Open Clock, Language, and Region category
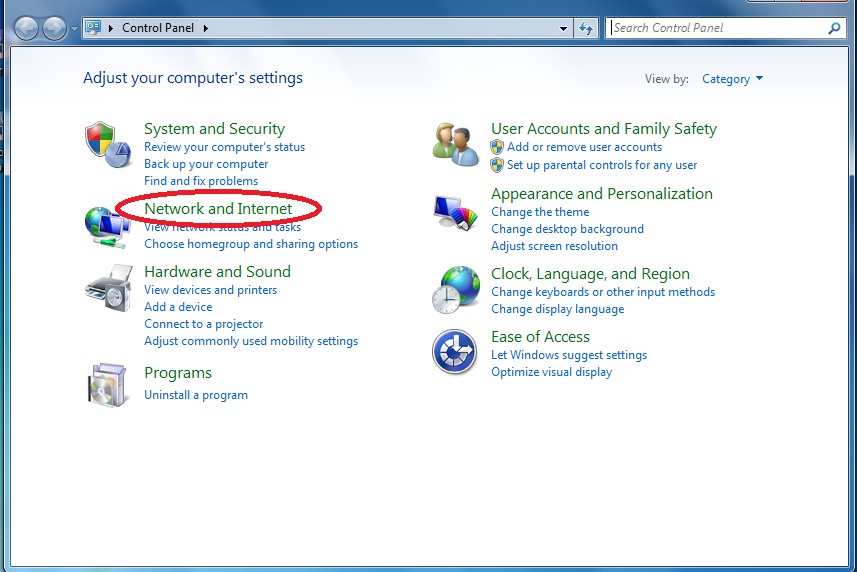 coord(590,273)
